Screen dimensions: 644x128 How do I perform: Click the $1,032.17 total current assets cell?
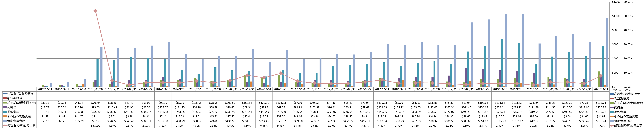(517, 121)
